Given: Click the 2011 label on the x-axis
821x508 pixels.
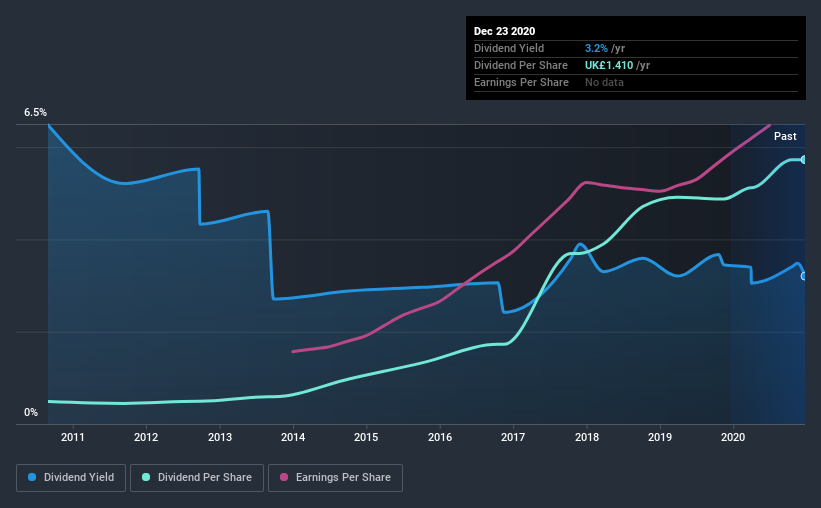Looking at the screenshot, I should click(x=73, y=437).
